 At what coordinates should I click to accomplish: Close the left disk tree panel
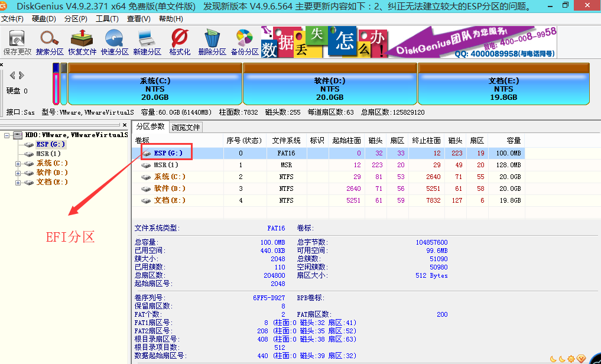pos(124,125)
